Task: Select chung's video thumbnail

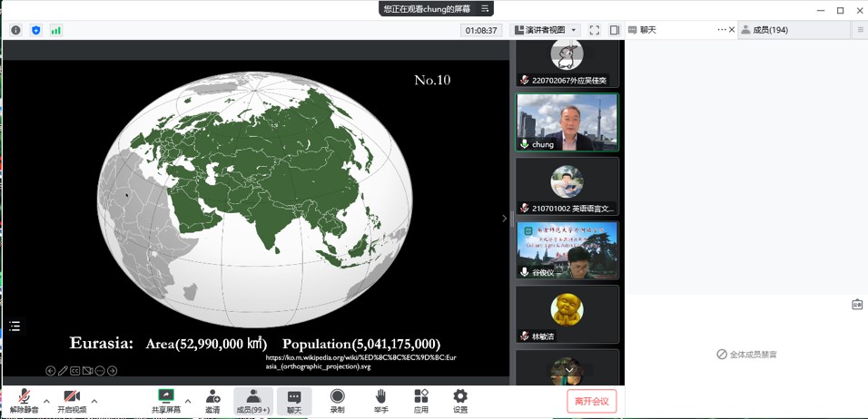Action: [567, 122]
